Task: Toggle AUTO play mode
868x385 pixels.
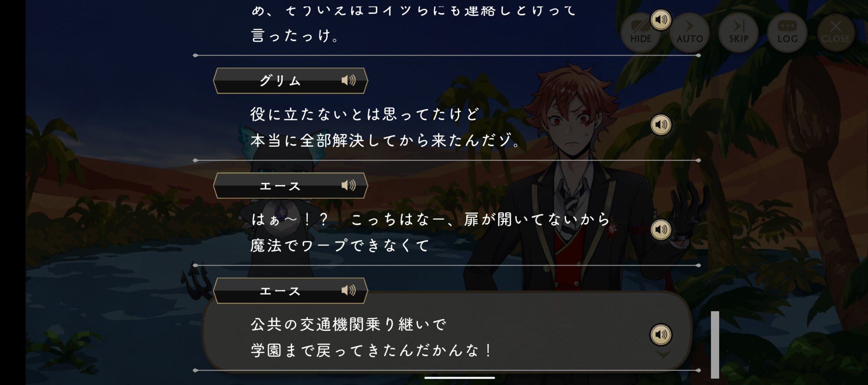Action: click(x=690, y=33)
